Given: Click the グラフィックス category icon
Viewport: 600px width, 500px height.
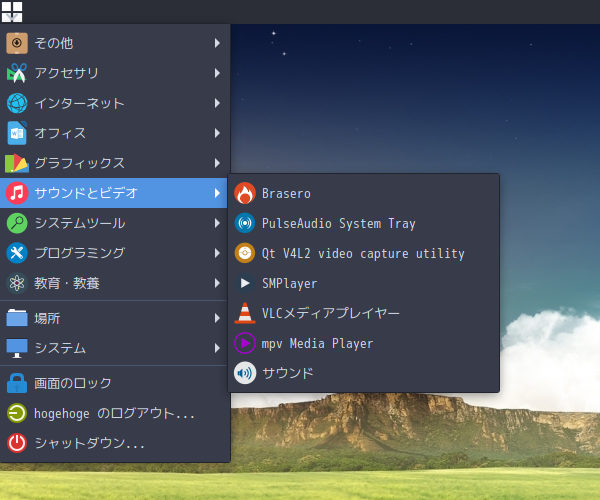Looking at the screenshot, I should (x=17, y=163).
